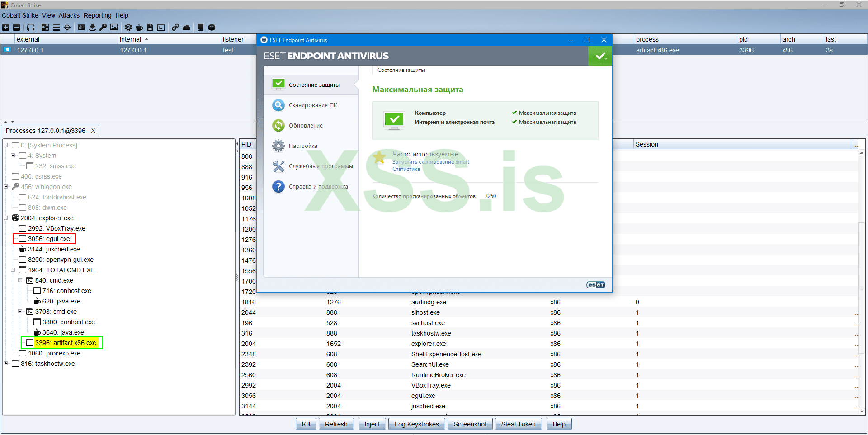Open the View menu

tap(48, 15)
